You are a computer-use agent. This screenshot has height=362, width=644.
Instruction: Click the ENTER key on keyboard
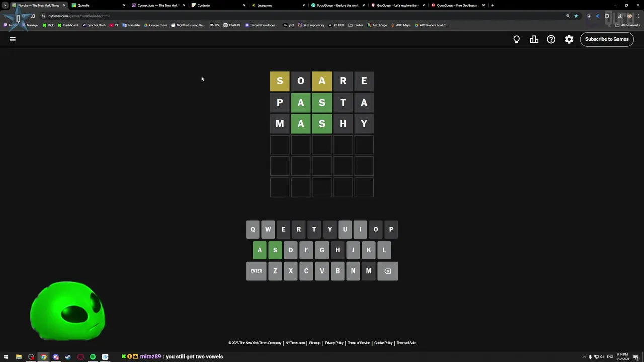tap(256, 271)
